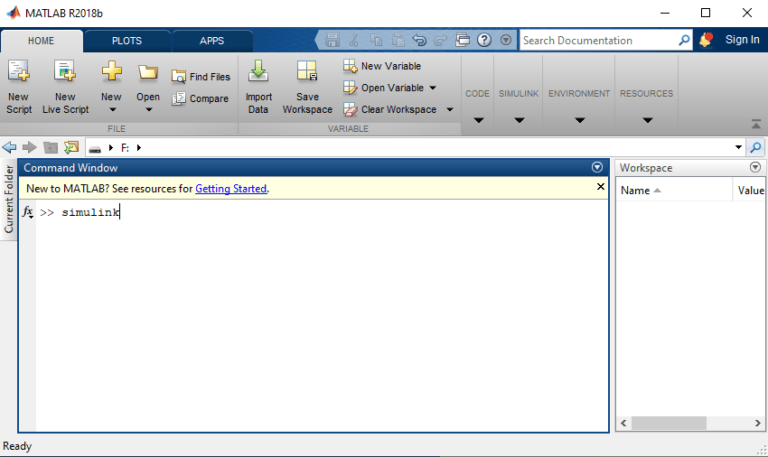Click the Switch Windows icon
Viewport: 768px width, 457px height.
(x=462, y=40)
